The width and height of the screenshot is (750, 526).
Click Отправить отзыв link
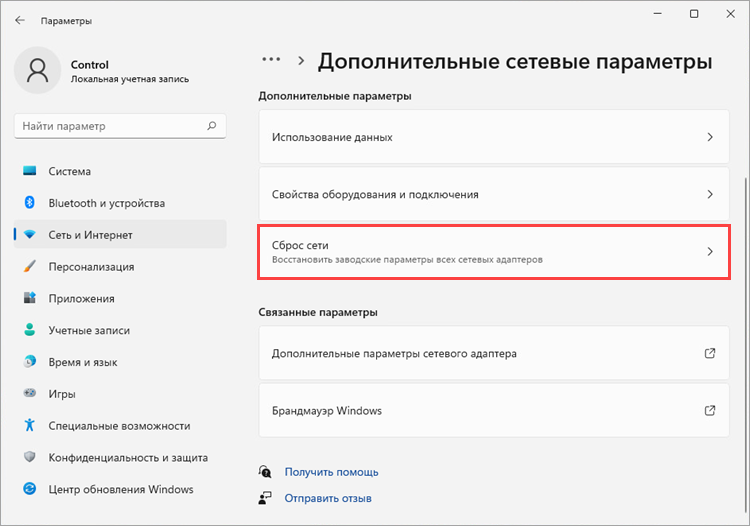(328, 498)
